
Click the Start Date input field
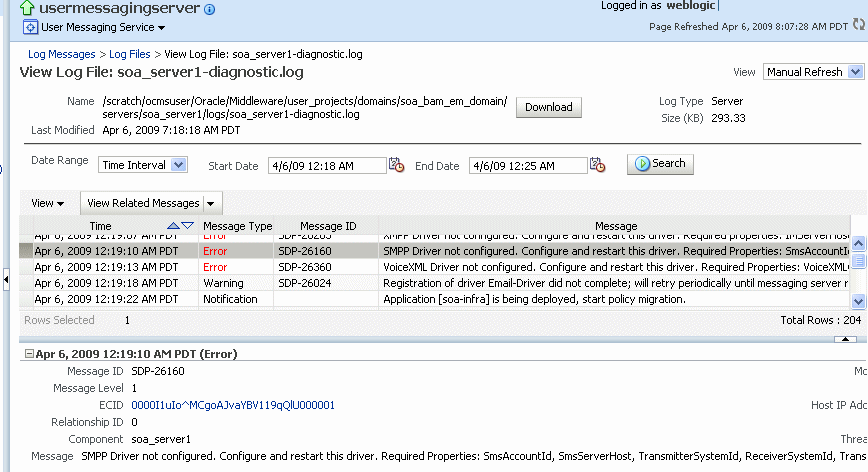coord(327,165)
